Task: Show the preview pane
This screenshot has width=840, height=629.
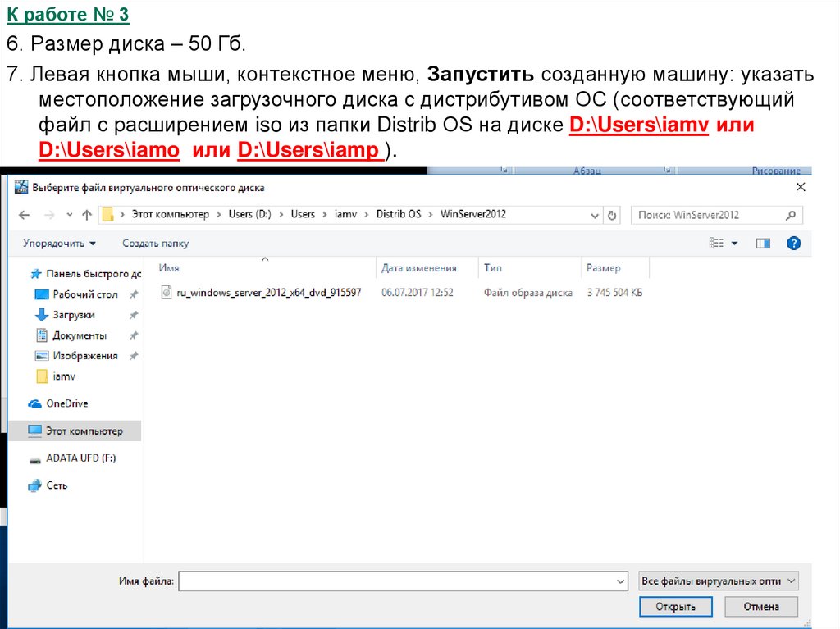Action: click(x=763, y=244)
